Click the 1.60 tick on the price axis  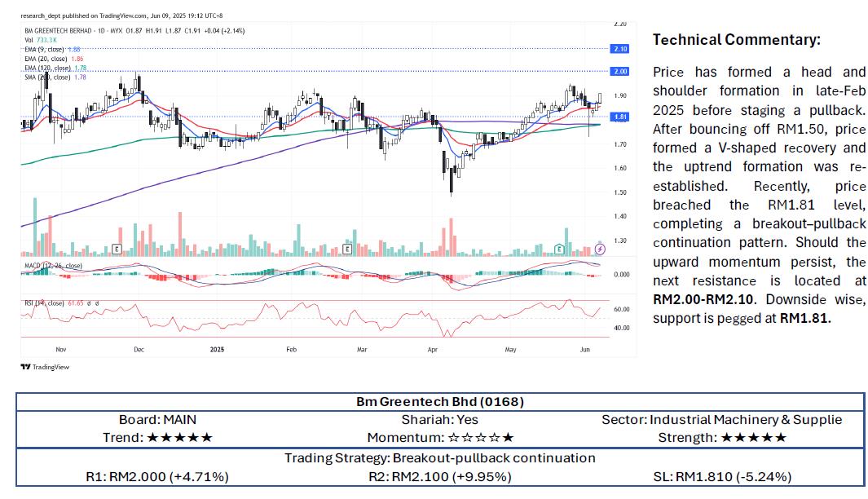coord(620,168)
